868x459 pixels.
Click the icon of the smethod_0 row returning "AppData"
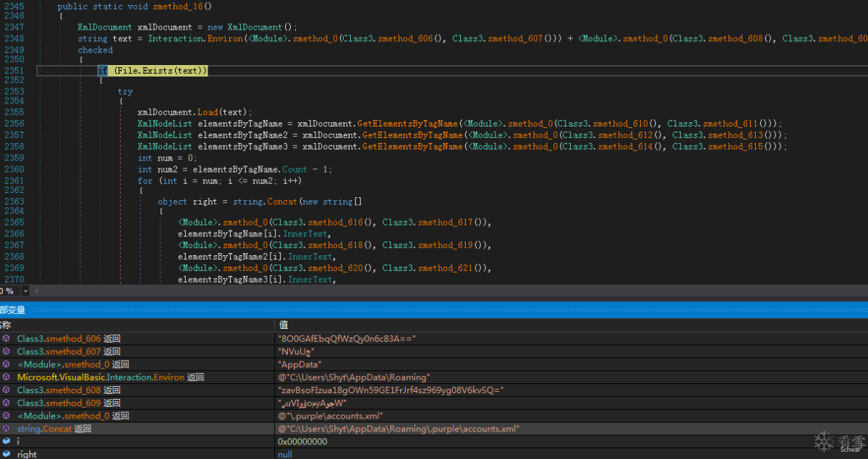7,364
